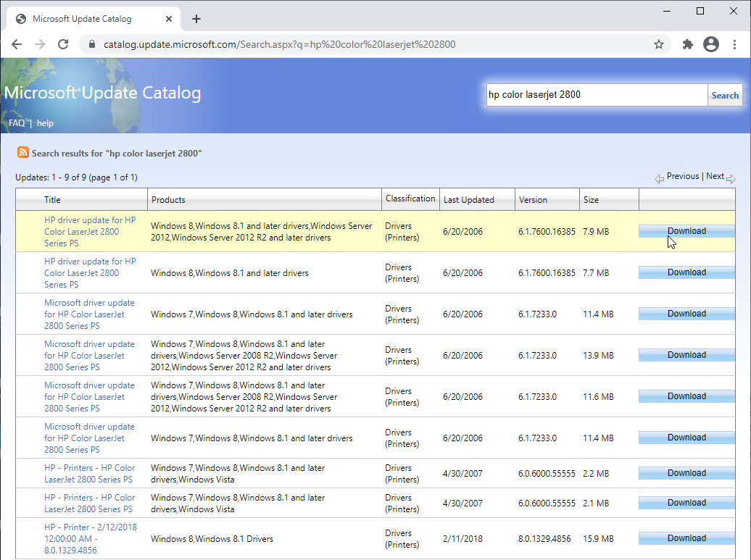The image size is (751, 560).
Task: Open the Chrome three-dot menu
Action: [734, 44]
